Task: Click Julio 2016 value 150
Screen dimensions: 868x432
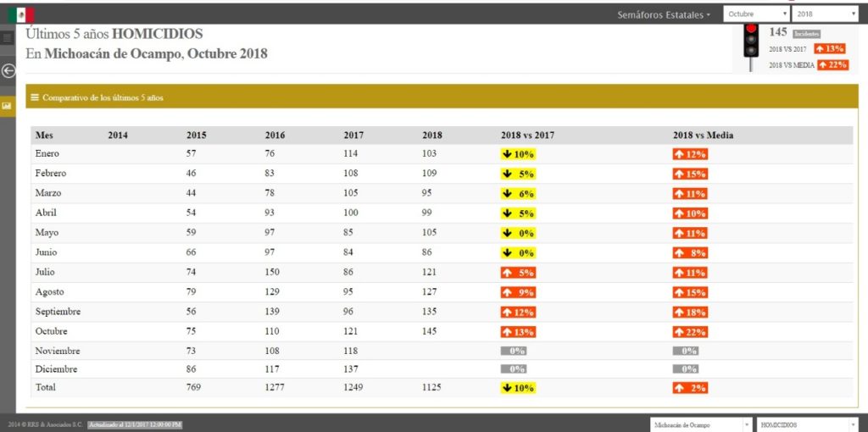Action: 272,272
